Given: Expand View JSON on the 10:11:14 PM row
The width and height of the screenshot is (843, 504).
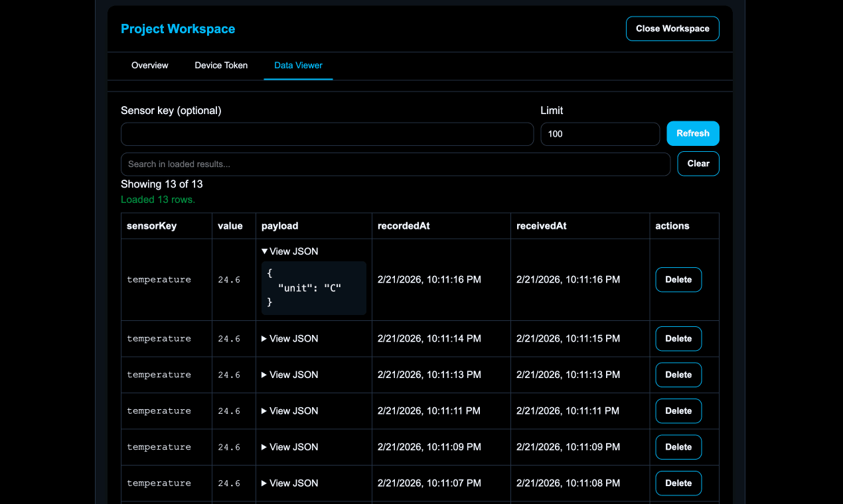Looking at the screenshot, I should click(289, 338).
